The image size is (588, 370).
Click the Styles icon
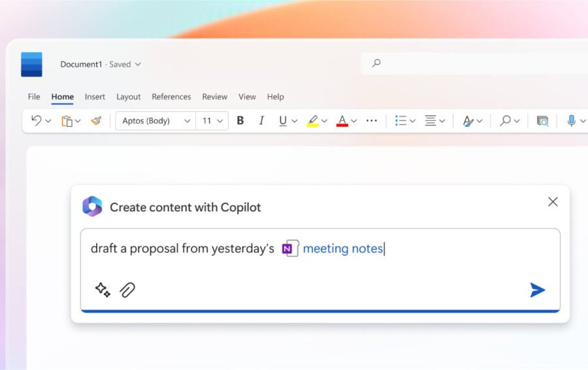coord(468,121)
